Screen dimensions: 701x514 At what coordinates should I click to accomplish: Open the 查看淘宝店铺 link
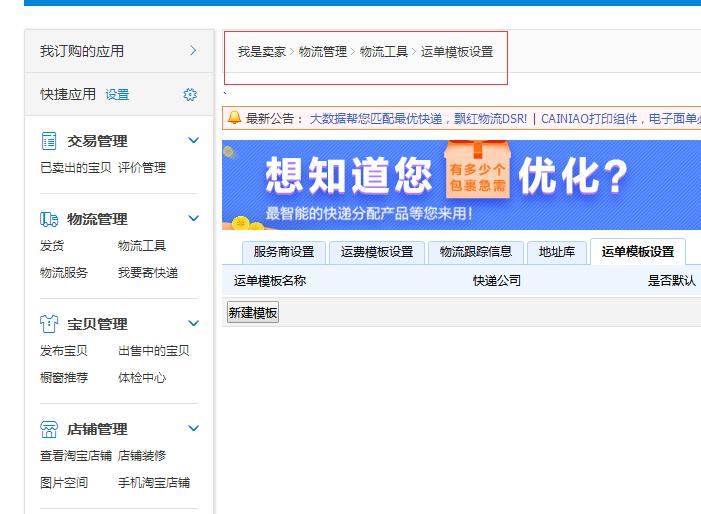coord(76,455)
